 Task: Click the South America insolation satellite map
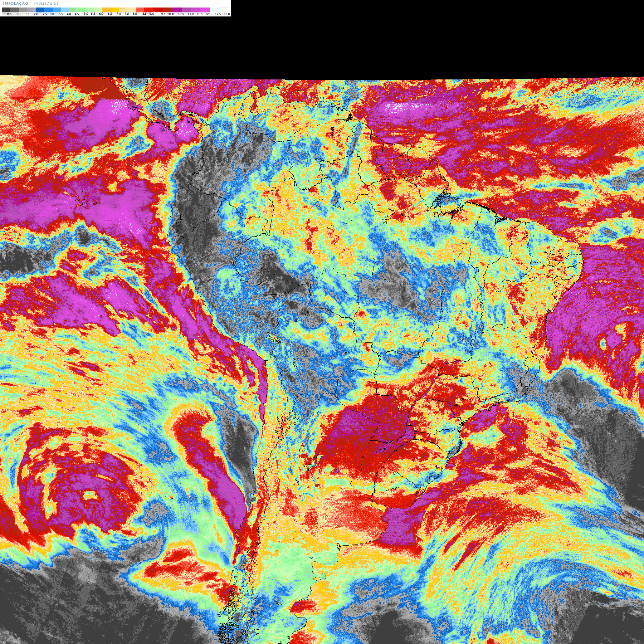[322, 360]
